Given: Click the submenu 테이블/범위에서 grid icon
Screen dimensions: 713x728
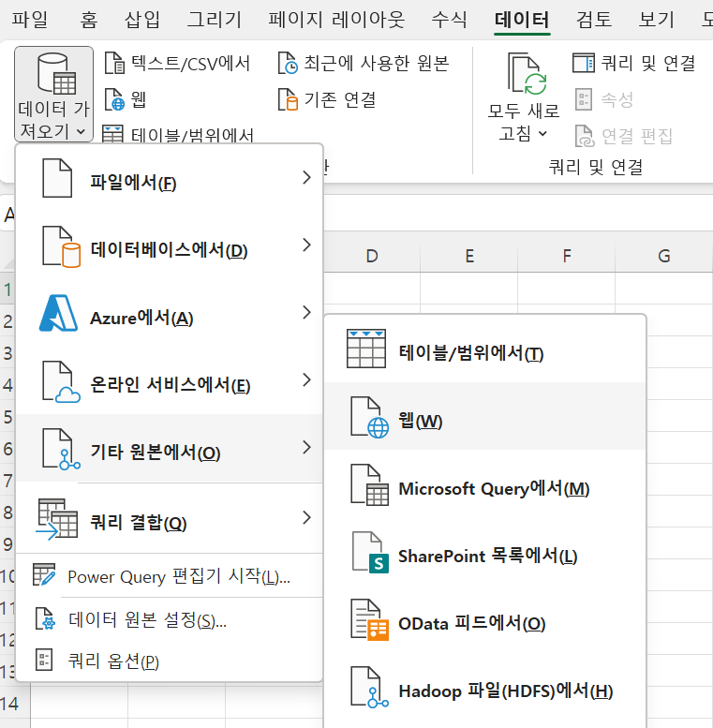Looking at the screenshot, I should click(x=366, y=349).
